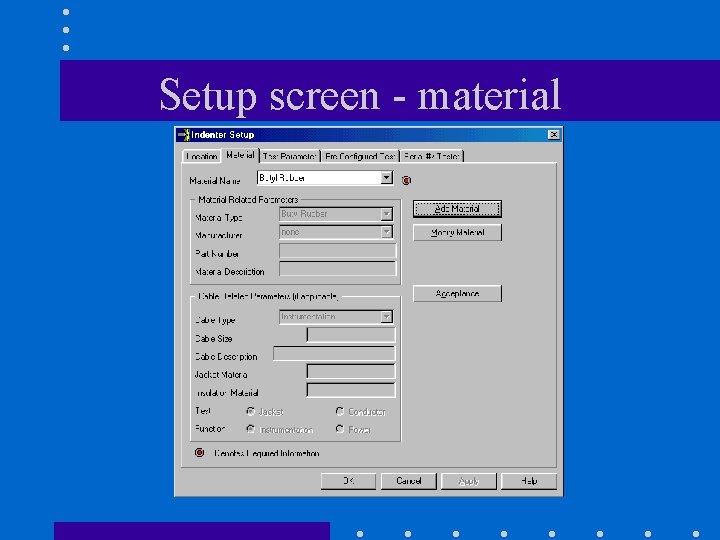Click the Acceptance button
The image size is (720, 540).
[457, 293]
